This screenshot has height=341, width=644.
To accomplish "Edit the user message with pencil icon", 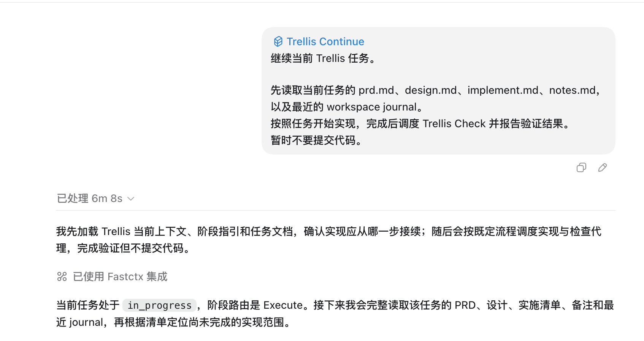I will pyautogui.click(x=603, y=167).
